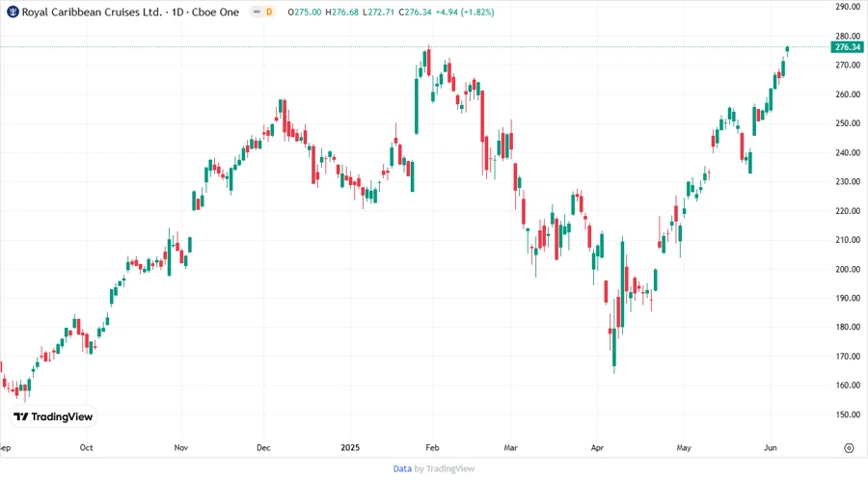The image size is (868, 480).
Task: Click the 290.00 price axis label
Action: click(848, 7)
